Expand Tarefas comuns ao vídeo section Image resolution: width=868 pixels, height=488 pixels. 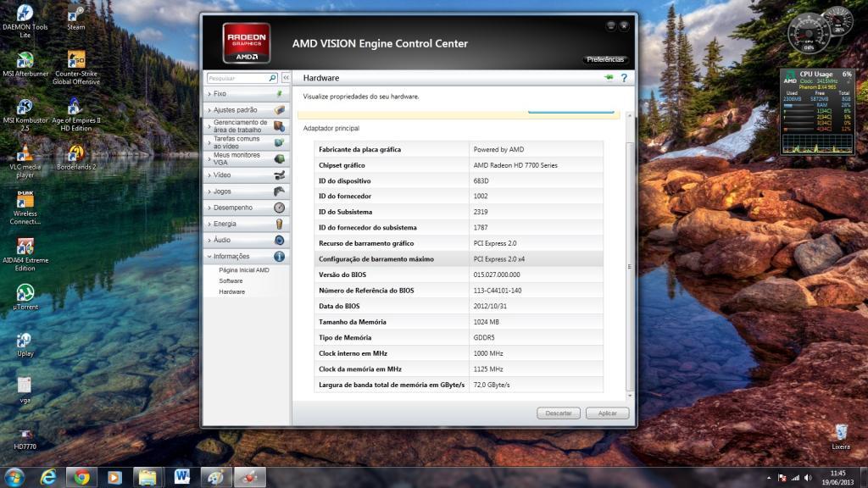coord(246,142)
